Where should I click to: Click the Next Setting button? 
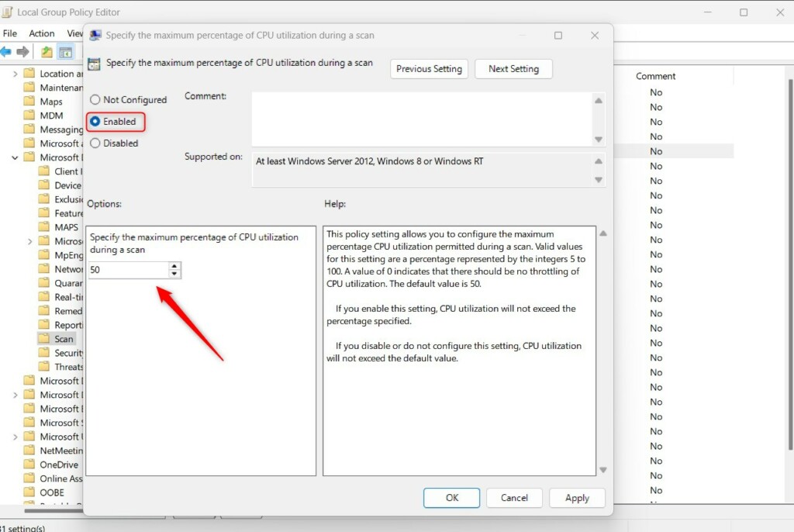point(513,68)
